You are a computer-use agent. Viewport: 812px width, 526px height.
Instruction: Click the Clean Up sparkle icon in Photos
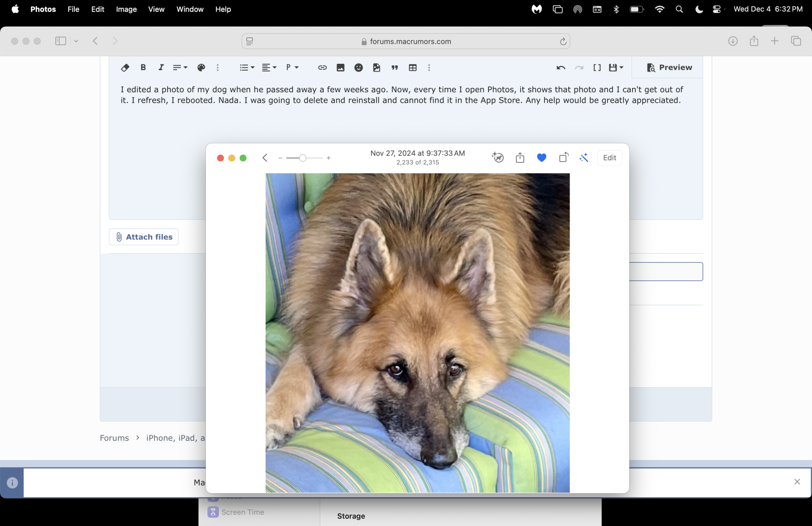coord(498,158)
